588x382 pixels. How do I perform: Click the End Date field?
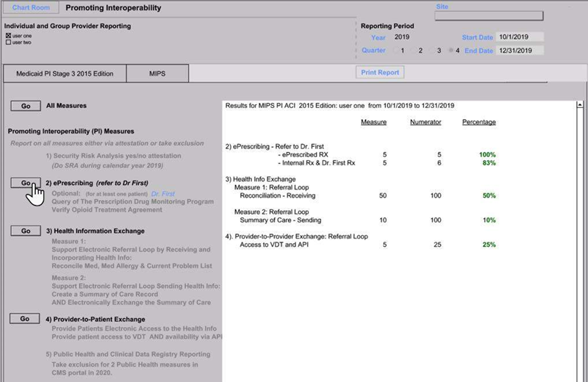(x=519, y=51)
